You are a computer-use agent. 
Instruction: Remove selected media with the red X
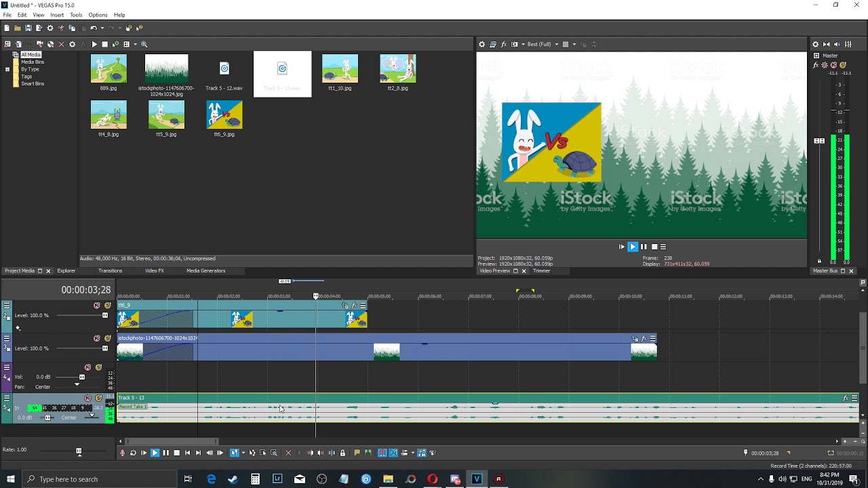coord(61,44)
